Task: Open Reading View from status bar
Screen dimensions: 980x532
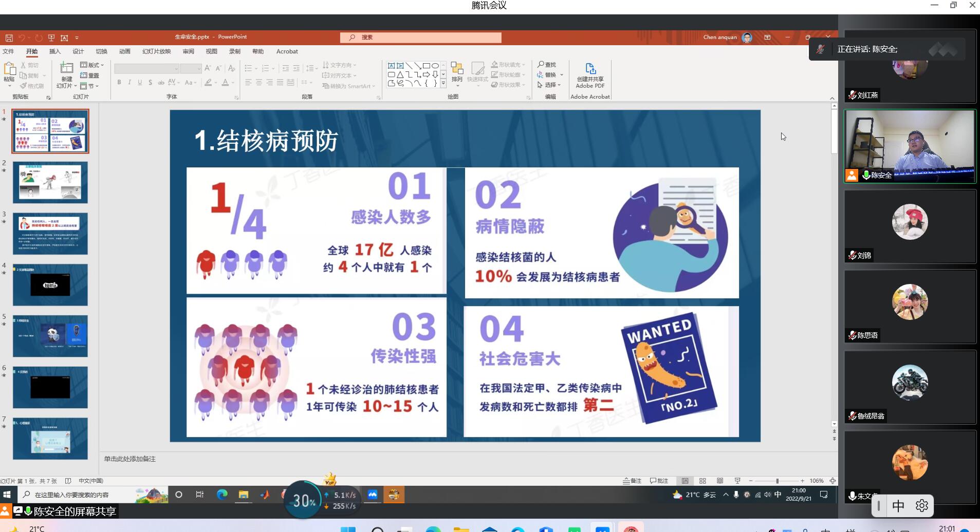Action: pos(720,481)
